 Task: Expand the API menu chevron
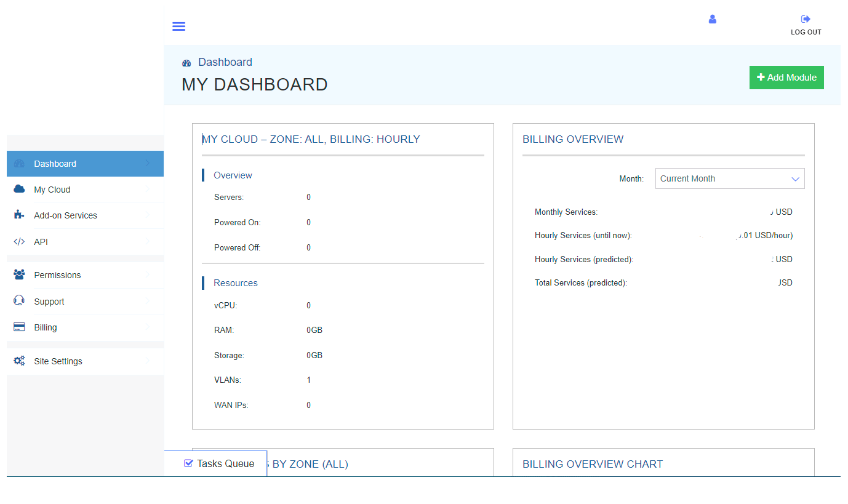148,242
